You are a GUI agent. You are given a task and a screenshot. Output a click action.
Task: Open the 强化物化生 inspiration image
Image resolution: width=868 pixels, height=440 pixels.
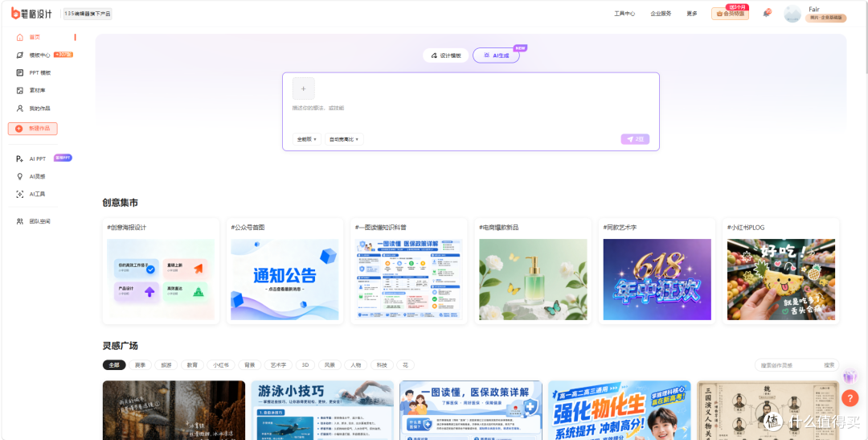pyautogui.click(x=620, y=410)
